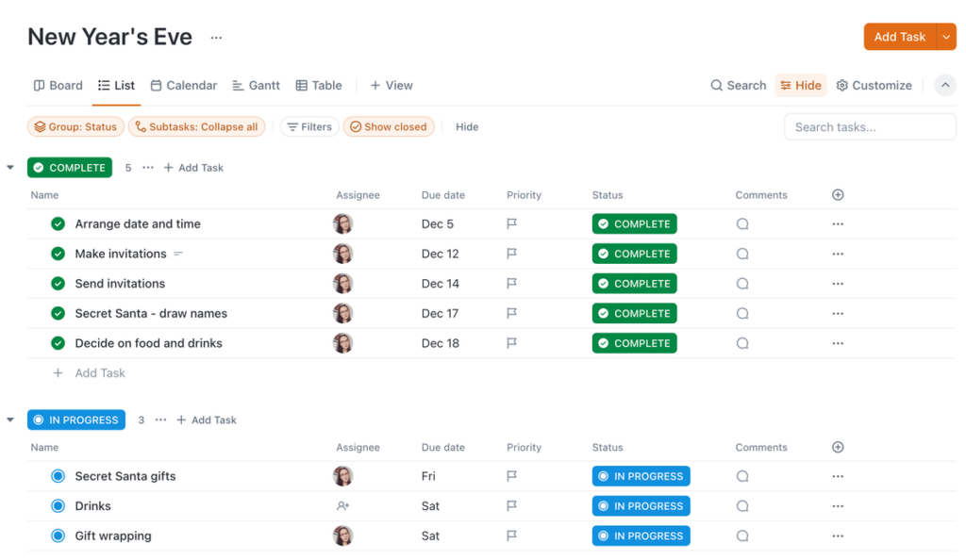The image size is (966, 560).
Task: Click the Search icon in the toolbar
Action: click(716, 85)
